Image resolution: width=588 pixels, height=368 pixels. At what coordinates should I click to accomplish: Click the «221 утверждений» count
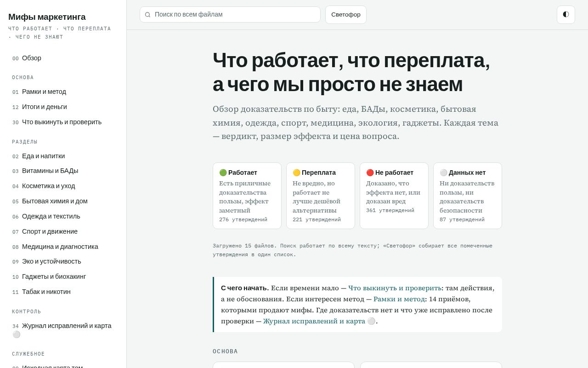pos(317,220)
